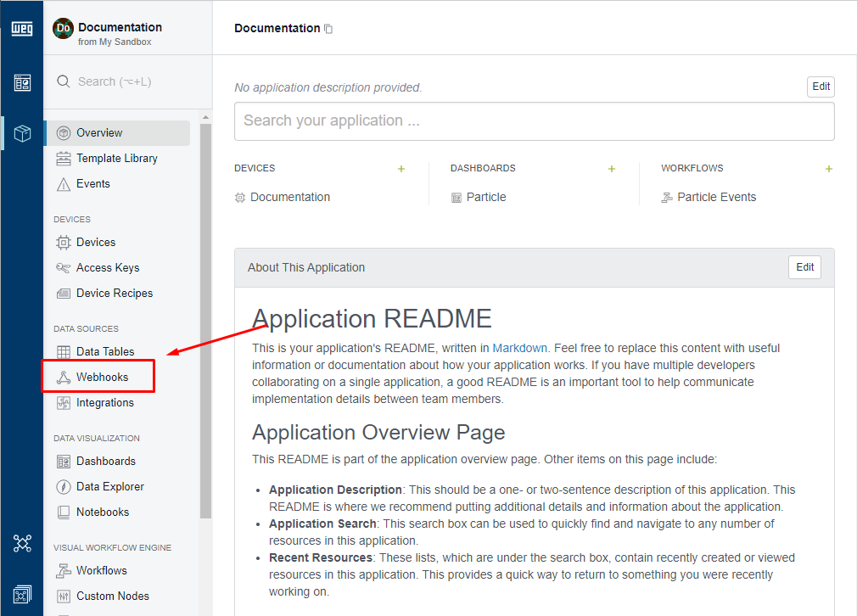Viewport: 857px width, 616px height.
Task: Click the Device Recipes icon
Action: 64,294
